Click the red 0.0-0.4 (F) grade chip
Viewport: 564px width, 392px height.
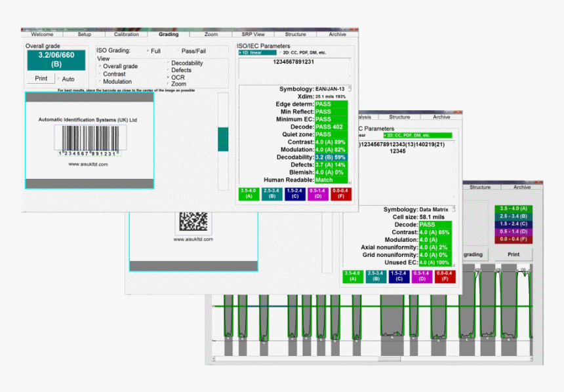click(338, 194)
